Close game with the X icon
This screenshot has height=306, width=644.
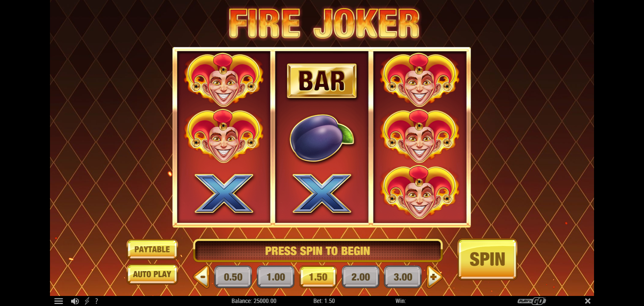[x=588, y=301]
